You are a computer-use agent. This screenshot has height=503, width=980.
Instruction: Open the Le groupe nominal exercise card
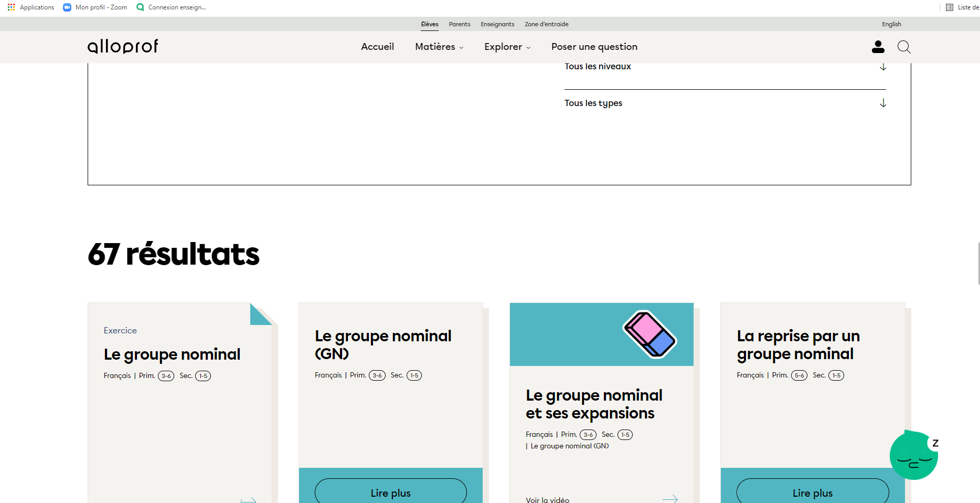172,354
